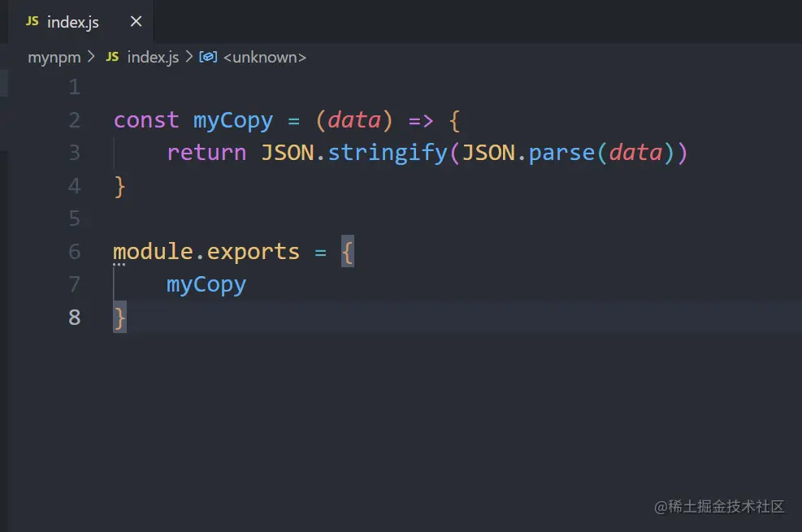
Task: Click 'parse' method on line 3
Action: point(561,154)
